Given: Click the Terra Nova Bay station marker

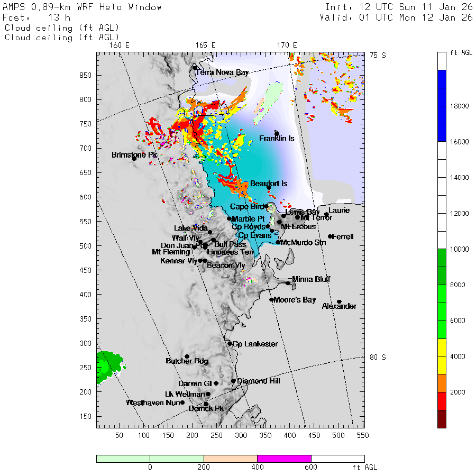Looking at the screenshot, I should 195,67.
